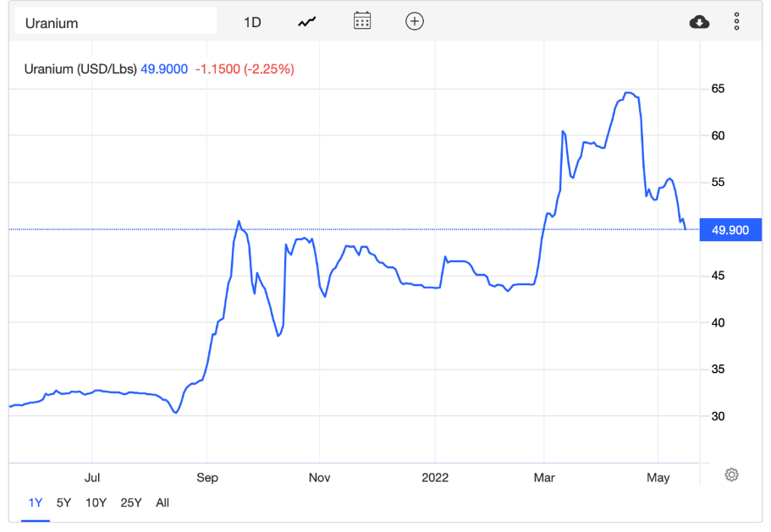
Task: Open chart settings gear icon
Action: click(x=732, y=474)
